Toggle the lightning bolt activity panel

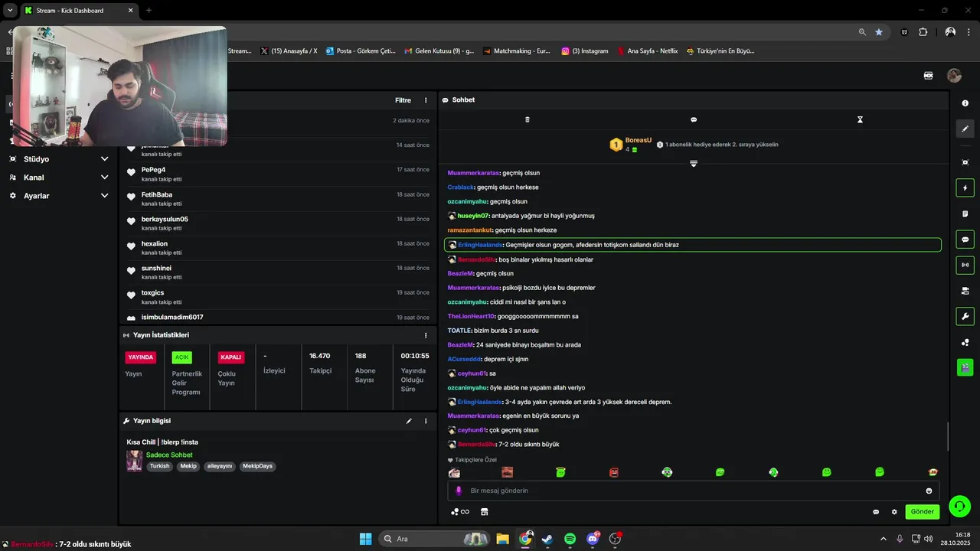pyautogui.click(x=965, y=188)
